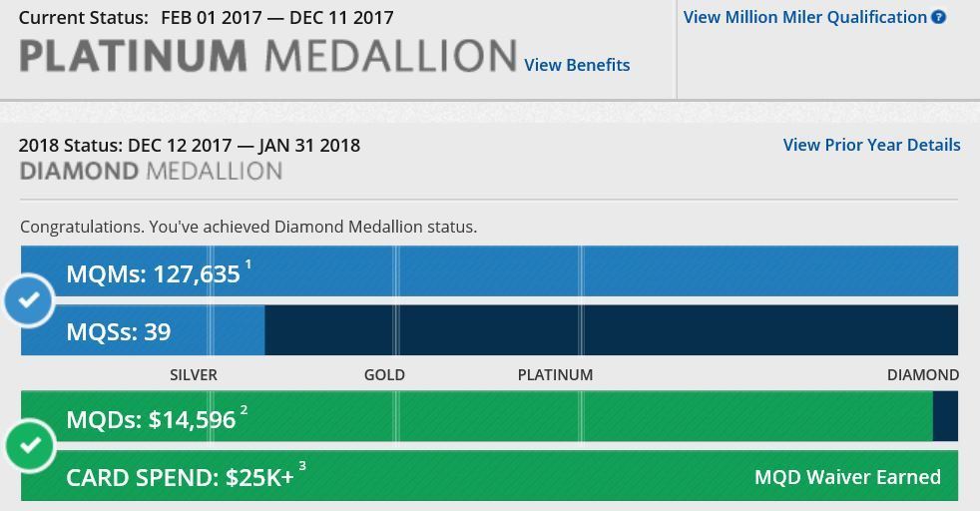This screenshot has height=511, width=980.
Task: Click footnote 2 next to MQDs value
Action: click(244, 410)
